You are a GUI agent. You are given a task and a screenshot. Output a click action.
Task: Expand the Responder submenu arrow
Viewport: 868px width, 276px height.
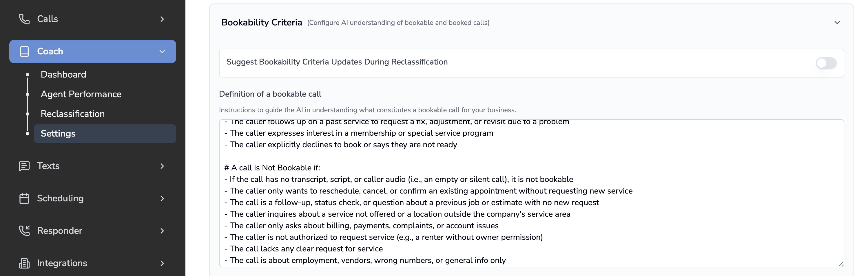click(162, 231)
